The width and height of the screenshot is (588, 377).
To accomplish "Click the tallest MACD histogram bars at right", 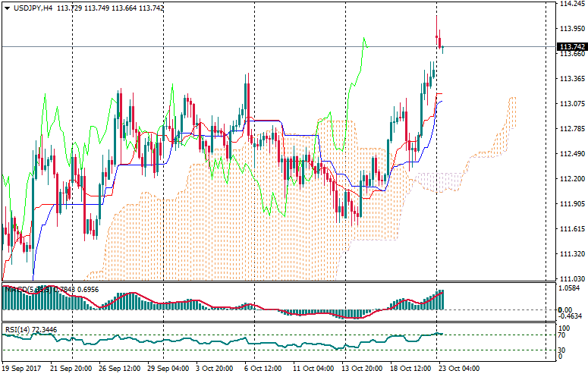I will [x=440, y=300].
